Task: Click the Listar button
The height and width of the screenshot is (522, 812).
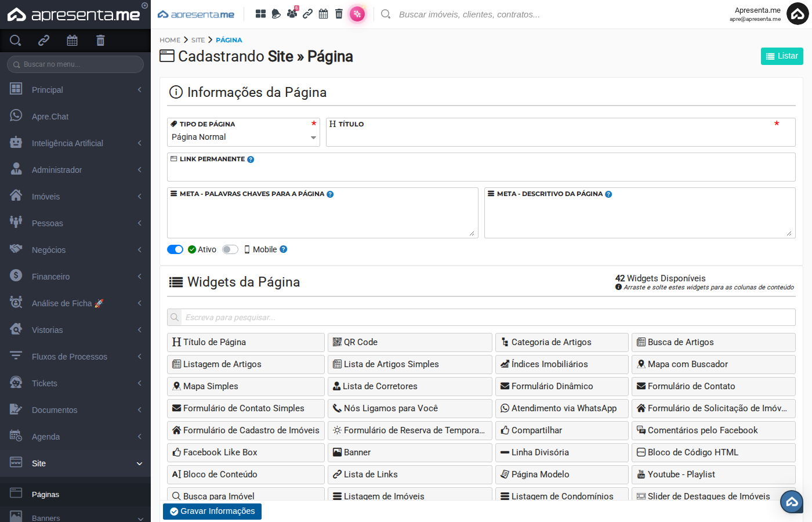Action: coord(782,56)
